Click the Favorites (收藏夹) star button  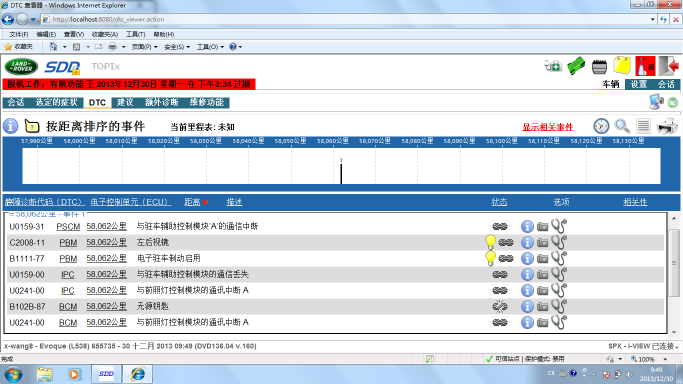point(19,47)
